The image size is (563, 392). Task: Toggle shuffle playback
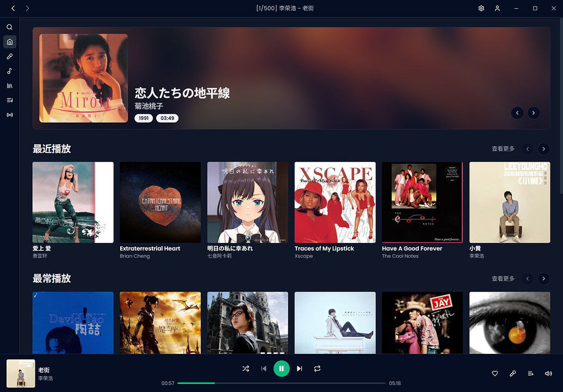tap(245, 369)
